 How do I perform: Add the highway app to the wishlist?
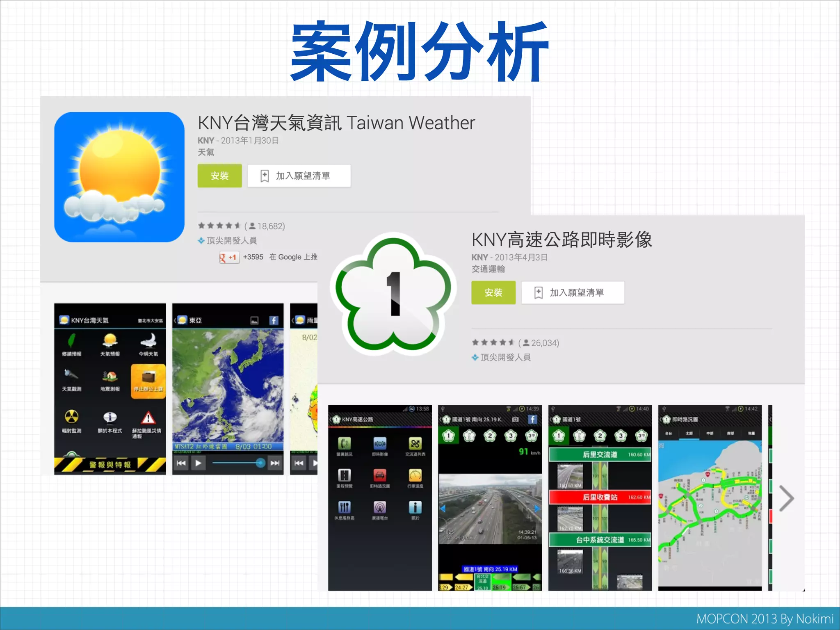(x=573, y=292)
